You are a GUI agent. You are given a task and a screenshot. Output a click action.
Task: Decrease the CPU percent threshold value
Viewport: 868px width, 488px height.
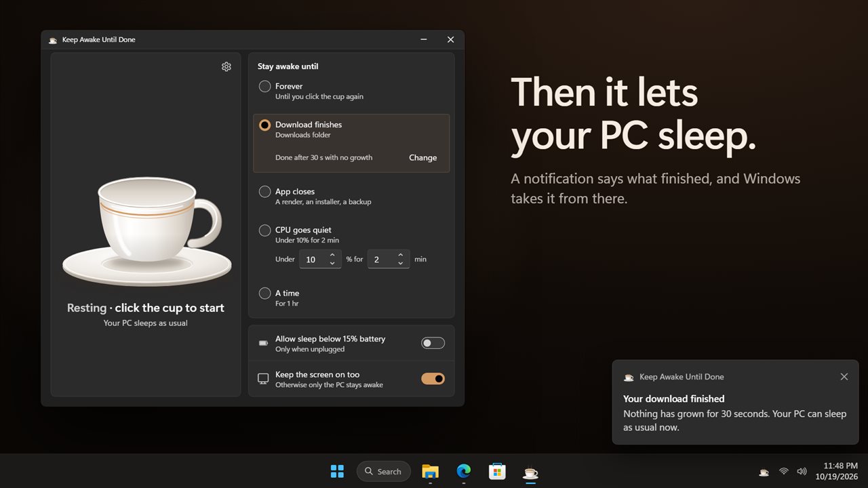(332, 263)
